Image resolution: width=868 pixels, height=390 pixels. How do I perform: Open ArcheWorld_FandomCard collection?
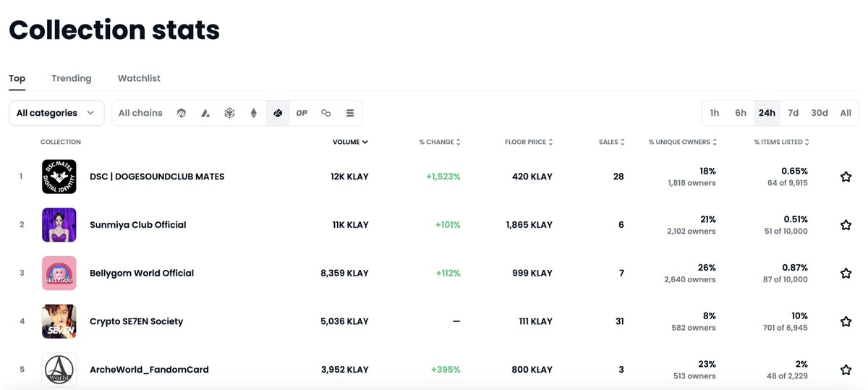coord(149,370)
